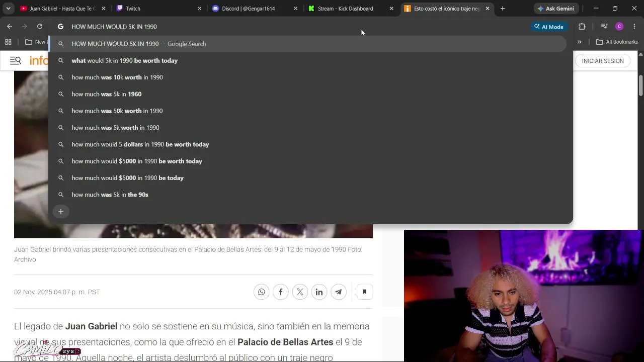Choose suggestion 'how much was 5k worth in 1990'
This screenshot has width=644, height=362.
(307, 128)
